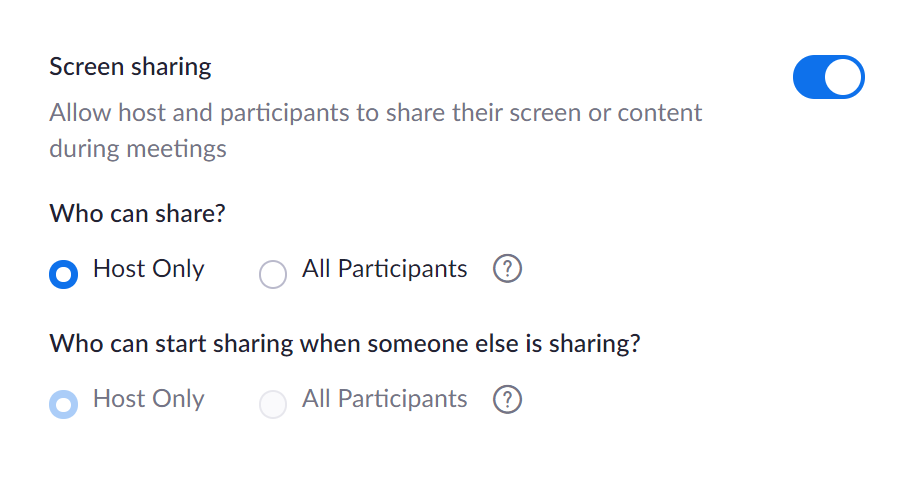This screenshot has width=910, height=488.
Task: Click the blue track of Screen sharing switch
Action: [809, 77]
